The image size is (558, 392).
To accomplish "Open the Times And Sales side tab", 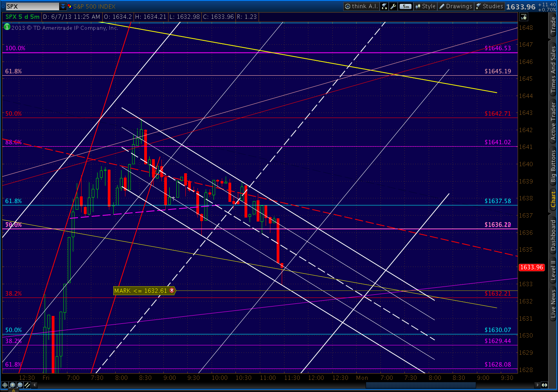I will [x=553, y=69].
